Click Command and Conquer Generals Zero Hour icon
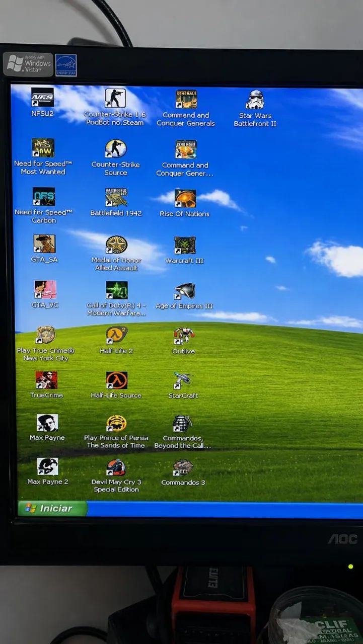This screenshot has width=363, height=644. (x=186, y=149)
